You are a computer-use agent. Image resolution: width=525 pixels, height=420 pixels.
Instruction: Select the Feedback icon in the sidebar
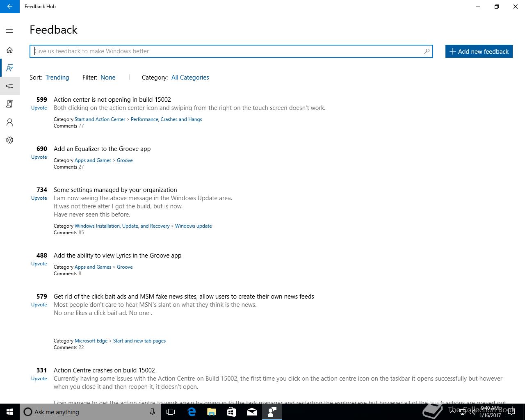click(x=9, y=68)
